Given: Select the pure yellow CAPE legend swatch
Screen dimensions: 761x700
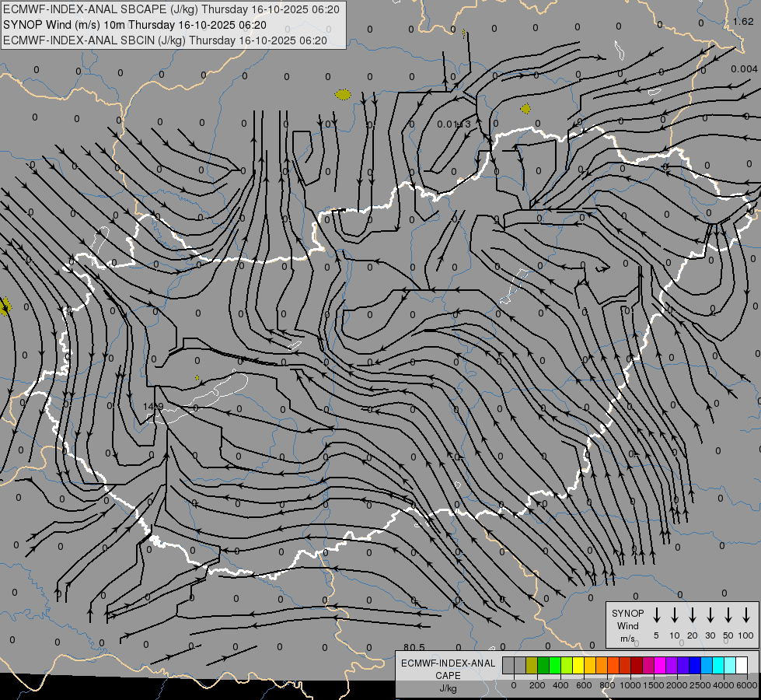Looking at the screenshot, I should click(578, 665).
